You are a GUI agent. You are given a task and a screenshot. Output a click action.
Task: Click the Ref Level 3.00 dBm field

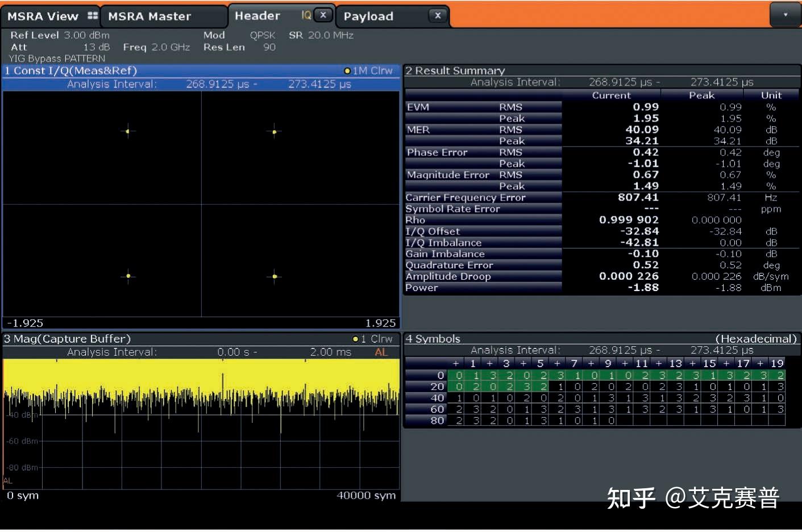tap(59, 35)
